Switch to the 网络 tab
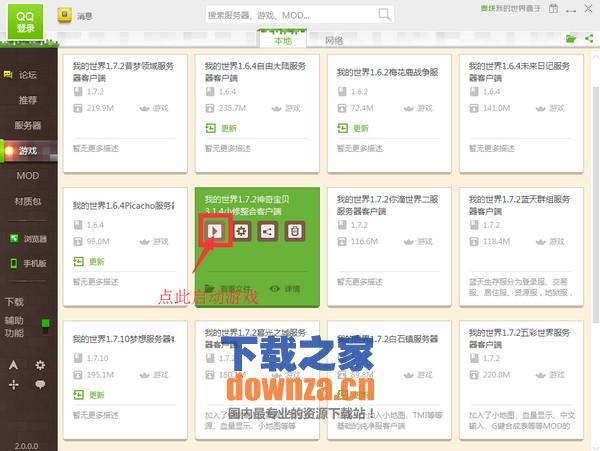Image resolution: width=600 pixels, height=451 pixels. tap(334, 40)
